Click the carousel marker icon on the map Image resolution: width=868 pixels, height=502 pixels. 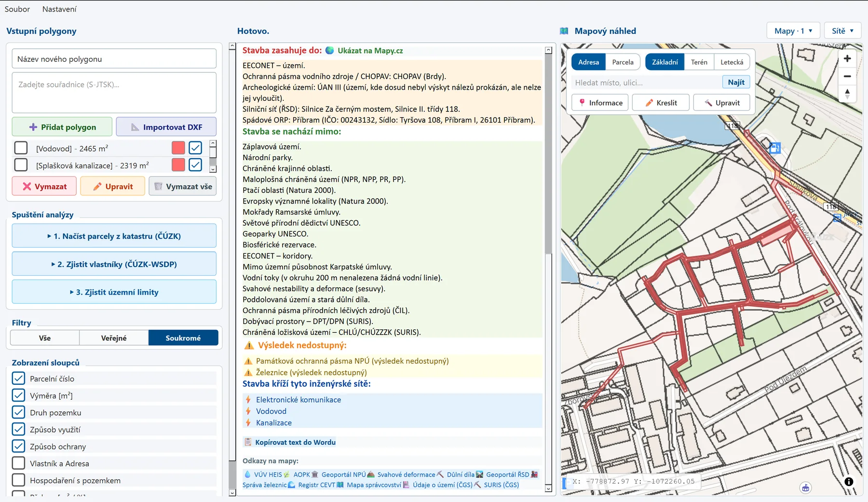click(x=805, y=488)
